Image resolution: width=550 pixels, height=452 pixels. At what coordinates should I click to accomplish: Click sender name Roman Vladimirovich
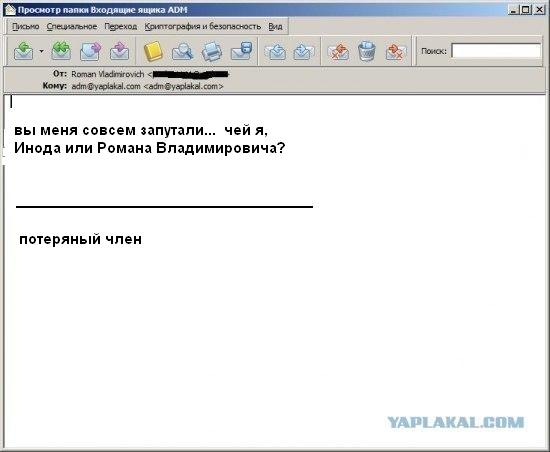[x=108, y=74]
